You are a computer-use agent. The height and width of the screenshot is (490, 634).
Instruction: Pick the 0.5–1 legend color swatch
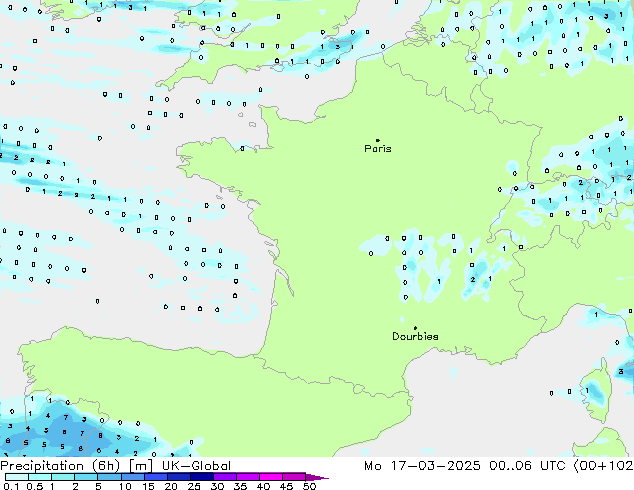coord(40,477)
